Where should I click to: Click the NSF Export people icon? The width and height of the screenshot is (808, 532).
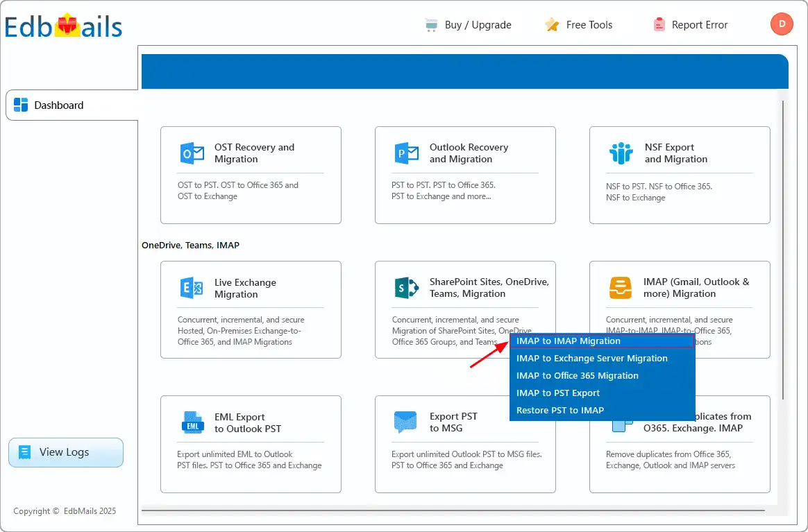(621, 153)
